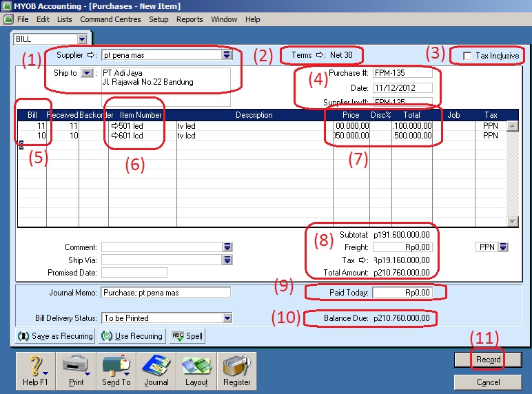Click the MYOB application icon in menu bar
Image resolution: width=532 pixels, height=394 pixels.
(8, 19)
